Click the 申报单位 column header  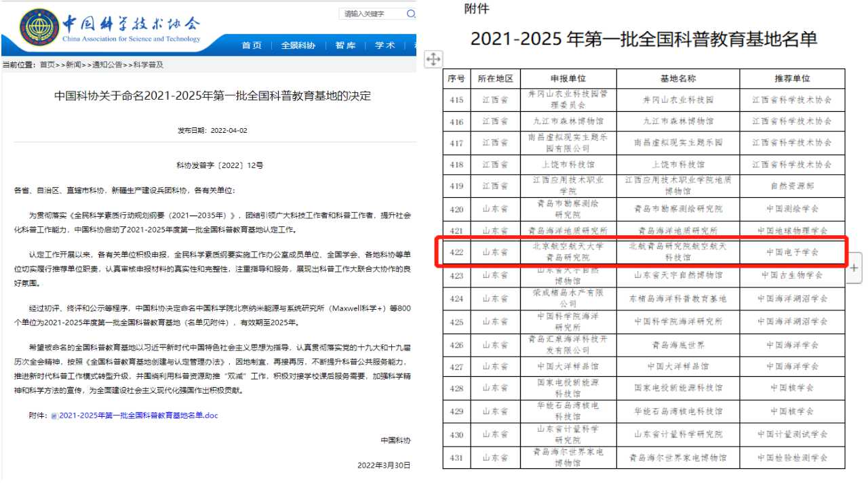pos(569,79)
